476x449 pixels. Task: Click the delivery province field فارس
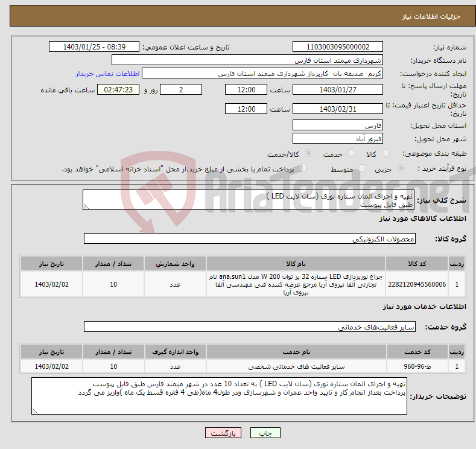338,125
